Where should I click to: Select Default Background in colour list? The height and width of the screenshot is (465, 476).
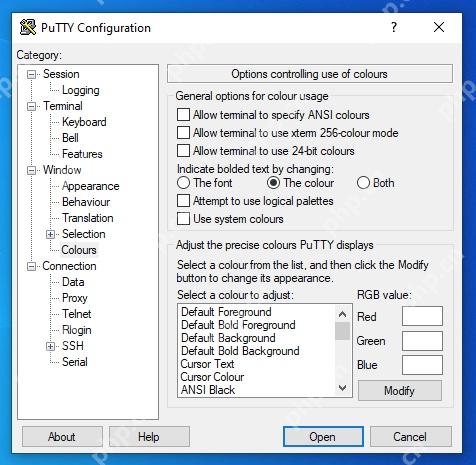click(228, 338)
